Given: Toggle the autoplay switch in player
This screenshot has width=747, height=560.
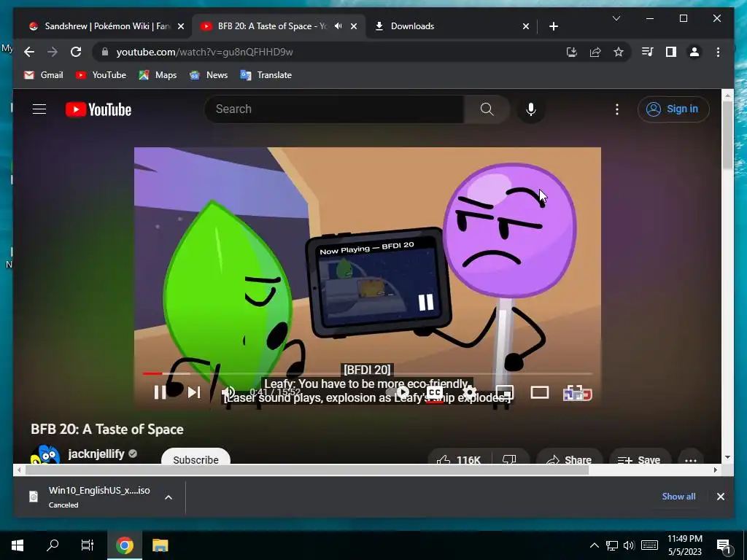Looking at the screenshot, I should 398,392.
